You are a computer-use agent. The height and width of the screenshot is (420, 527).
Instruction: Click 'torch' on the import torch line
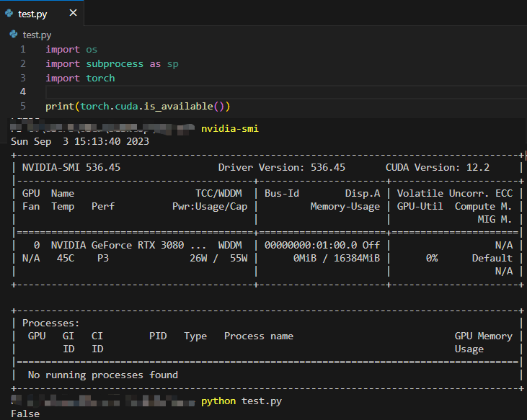point(100,78)
